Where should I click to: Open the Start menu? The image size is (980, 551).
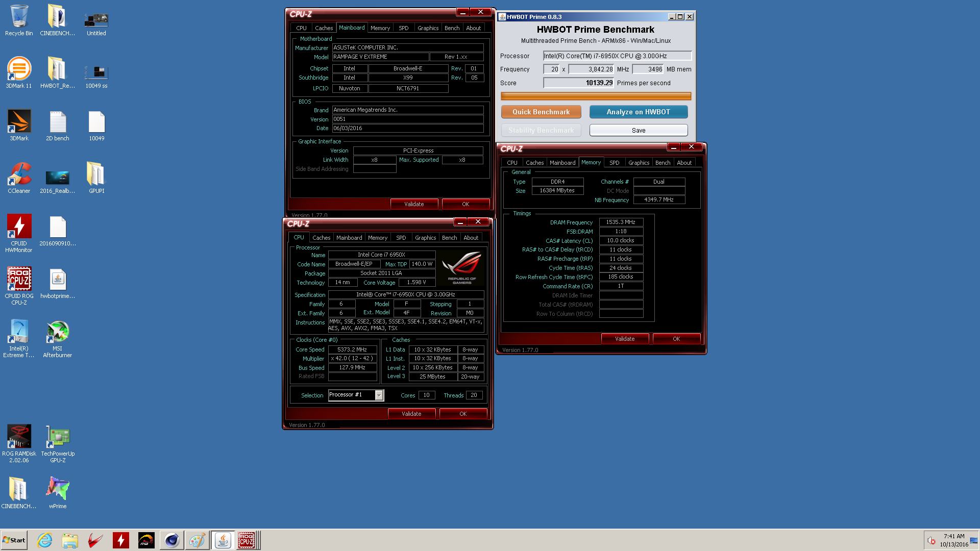pos(14,540)
